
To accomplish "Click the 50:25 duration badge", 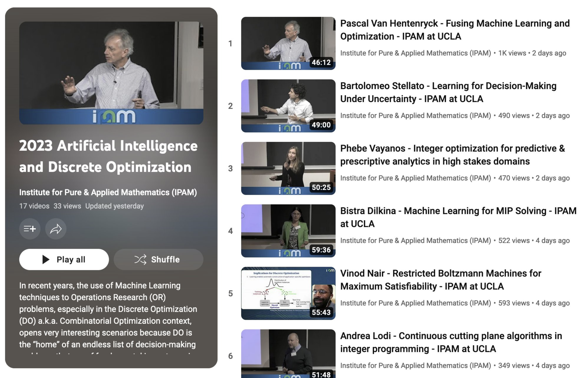I will (321, 187).
